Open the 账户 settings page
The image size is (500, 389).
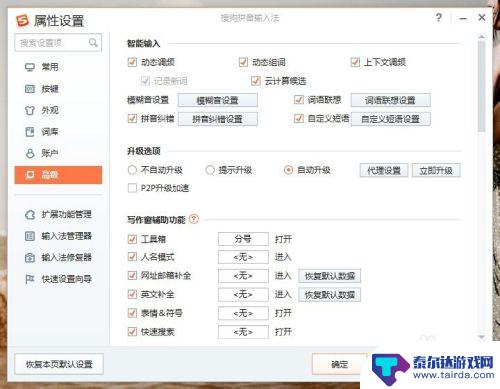[x=58, y=153]
